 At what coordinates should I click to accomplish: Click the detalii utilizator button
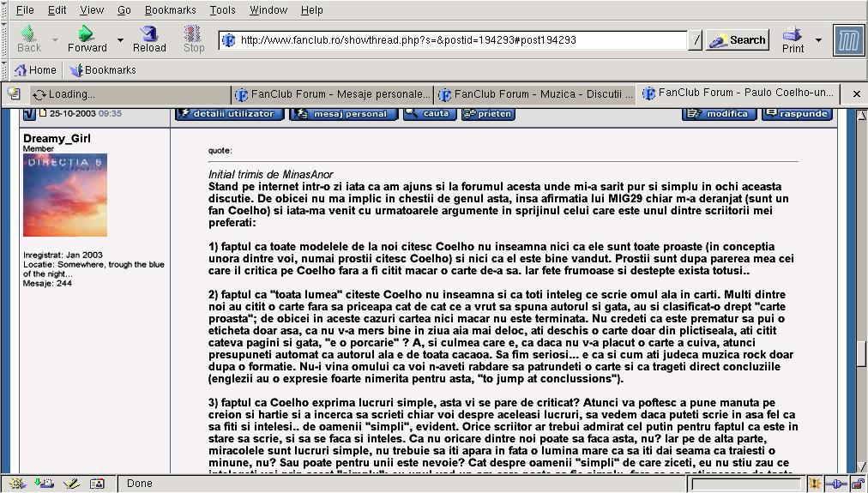click(229, 114)
